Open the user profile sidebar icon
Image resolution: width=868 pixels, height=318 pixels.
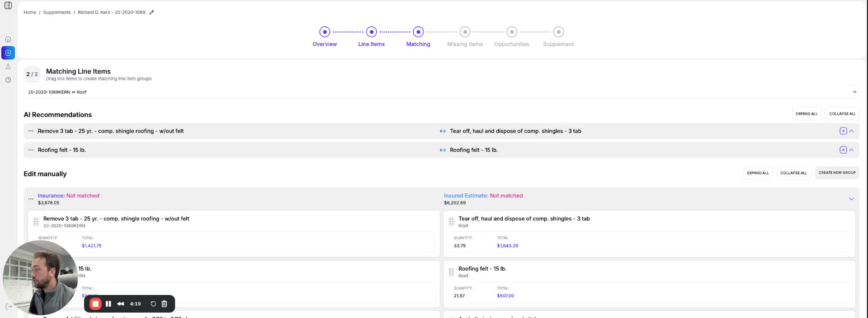click(x=8, y=66)
